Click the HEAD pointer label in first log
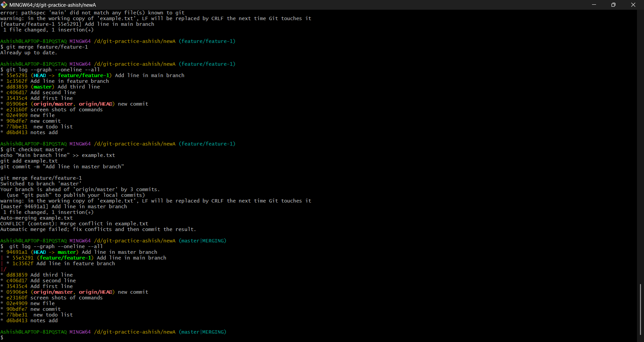 tap(39, 75)
